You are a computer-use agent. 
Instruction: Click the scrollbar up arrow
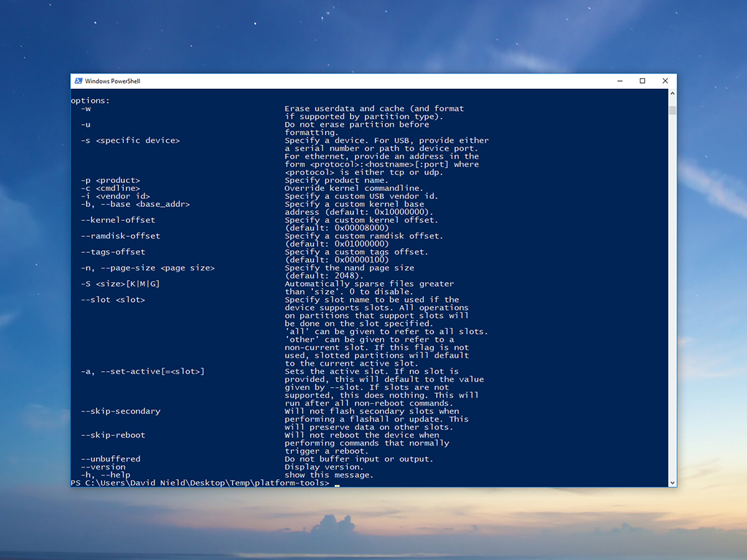[670, 92]
